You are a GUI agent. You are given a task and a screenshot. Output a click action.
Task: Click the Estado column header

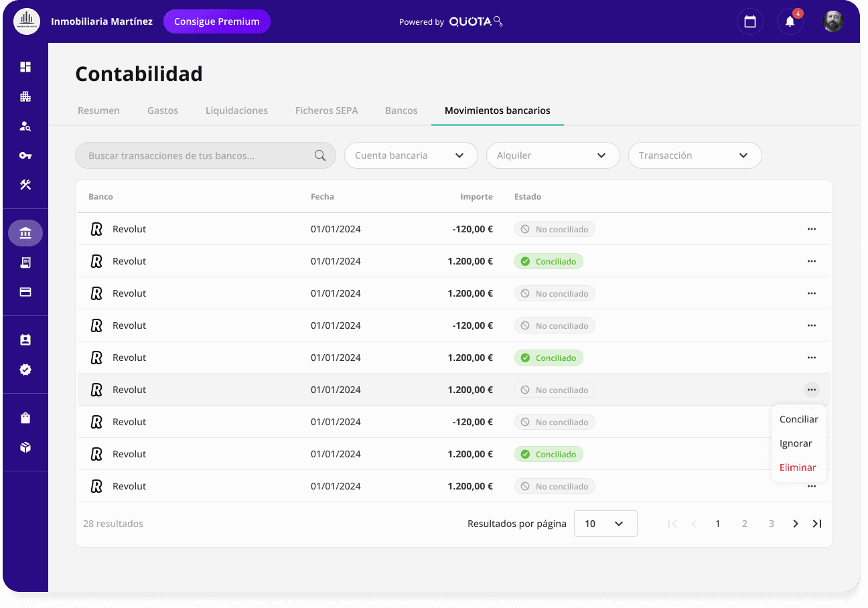528,197
